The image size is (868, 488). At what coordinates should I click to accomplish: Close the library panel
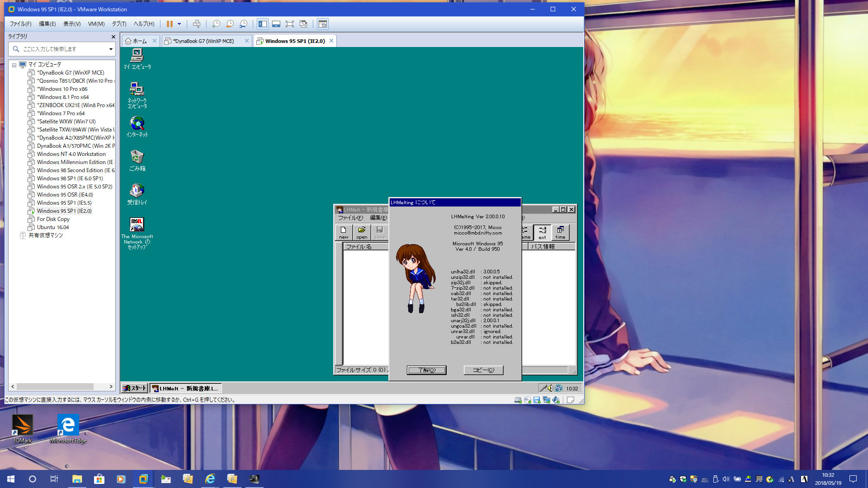pos(113,37)
